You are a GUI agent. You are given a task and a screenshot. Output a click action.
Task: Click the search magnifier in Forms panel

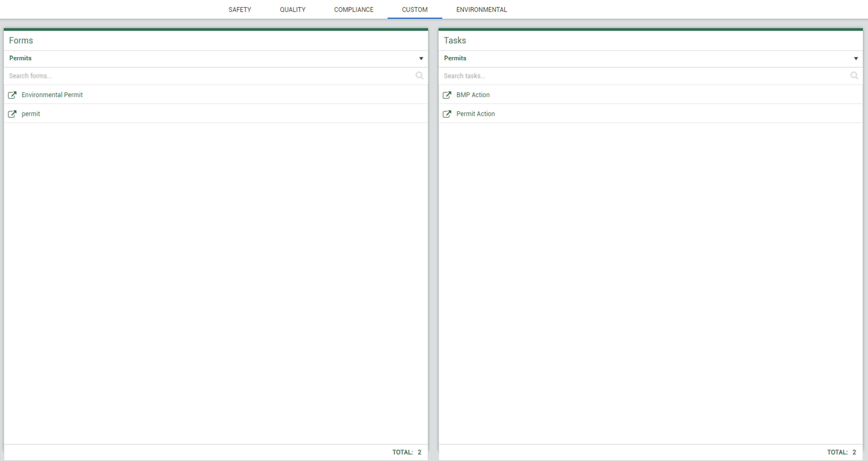point(419,76)
